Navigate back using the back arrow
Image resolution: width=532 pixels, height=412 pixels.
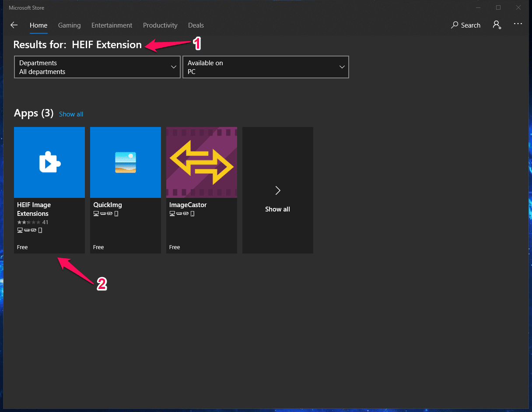tap(14, 25)
